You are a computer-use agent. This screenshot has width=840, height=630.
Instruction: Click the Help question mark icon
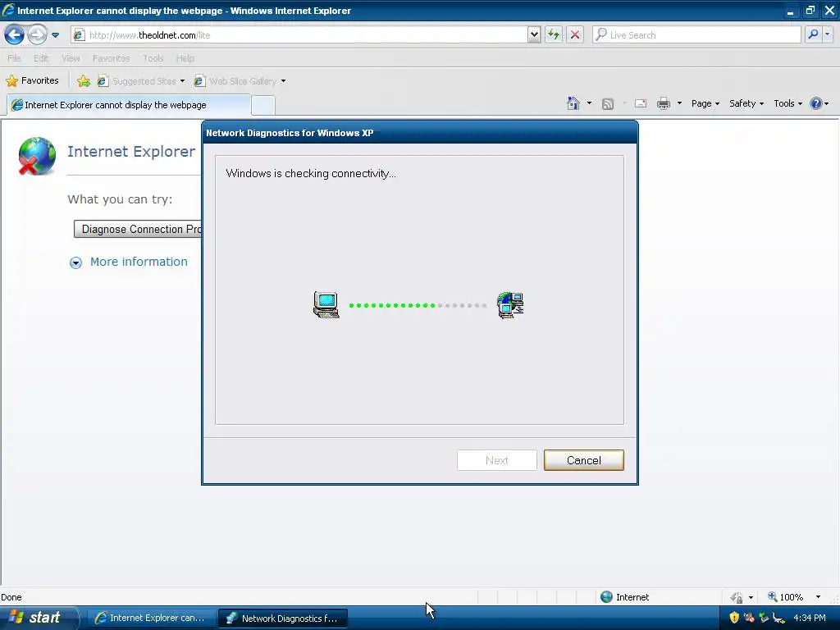(x=815, y=103)
